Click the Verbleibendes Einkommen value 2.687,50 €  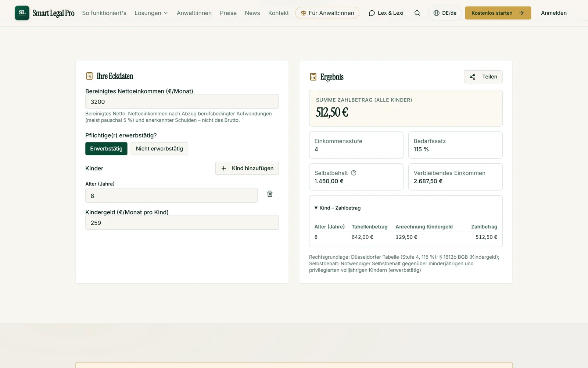click(428, 181)
